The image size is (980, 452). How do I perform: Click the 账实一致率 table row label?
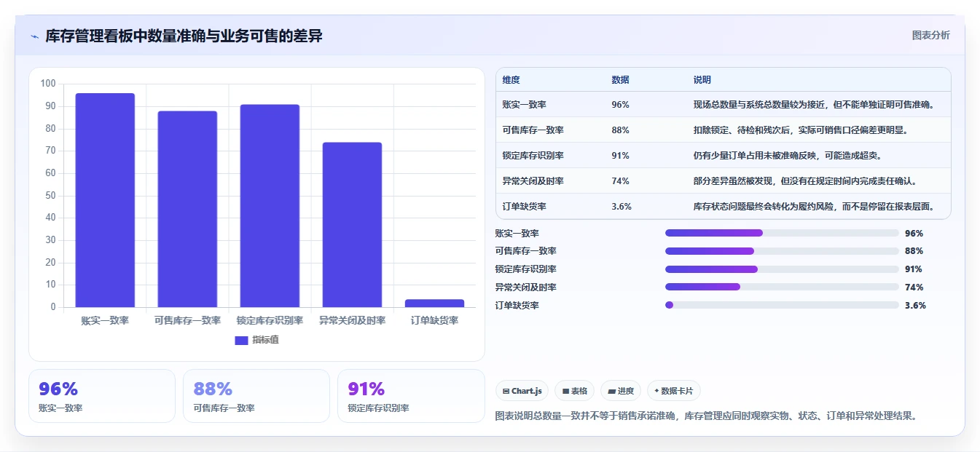tap(525, 105)
